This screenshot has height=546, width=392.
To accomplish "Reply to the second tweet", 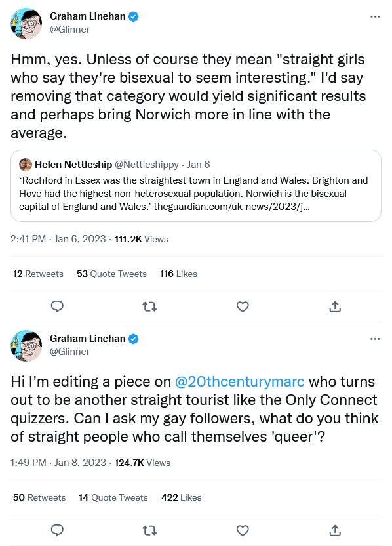I will (57, 530).
